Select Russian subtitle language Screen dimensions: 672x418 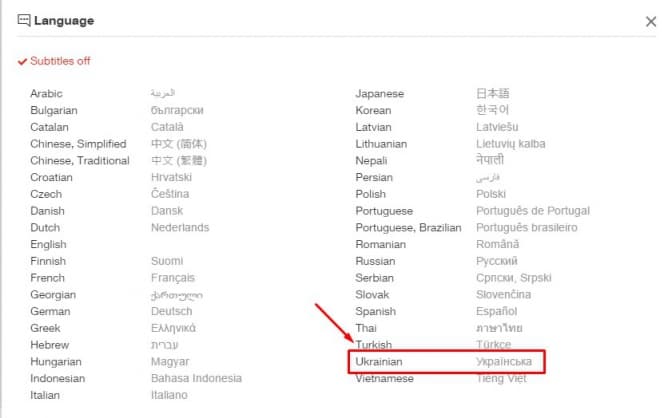[x=375, y=261]
